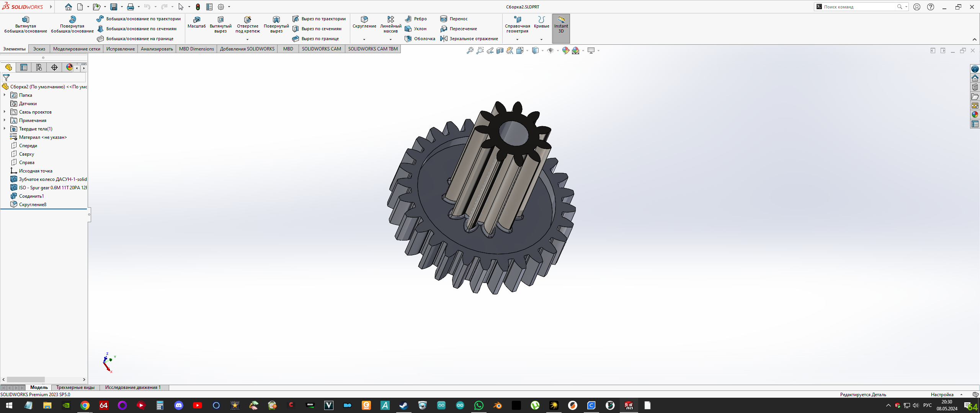Switch to the Эскиз ribbon tab
The height and width of the screenshot is (413, 980).
[39, 49]
